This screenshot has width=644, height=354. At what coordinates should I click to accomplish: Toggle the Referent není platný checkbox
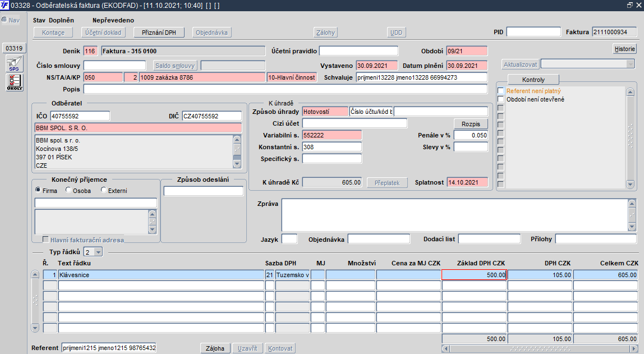(500, 91)
